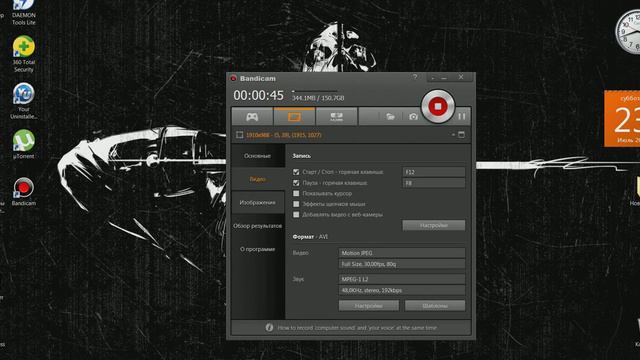Click the 48.0KHz, stereo, 192kbps field
This screenshot has width=640, height=360.
coord(402,290)
